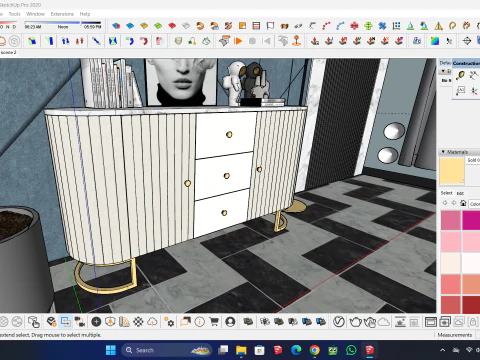Screen dimensions: 480x360
Task: Click the red-and-blue cube icon starting the top toolbar row
Action: point(116,26)
